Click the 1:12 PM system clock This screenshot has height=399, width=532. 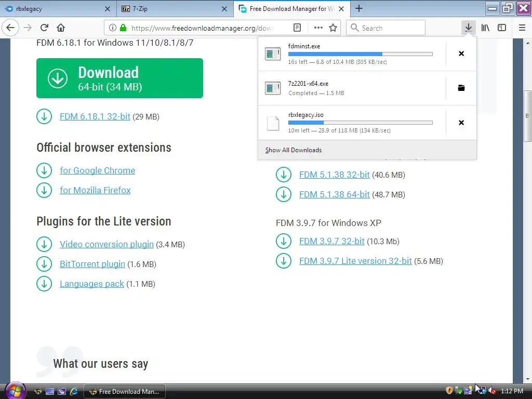coord(512,391)
